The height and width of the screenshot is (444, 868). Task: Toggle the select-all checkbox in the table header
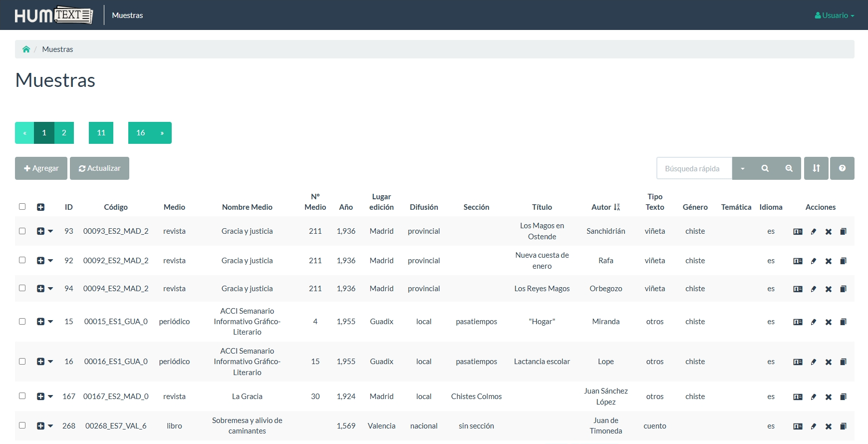[x=22, y=207]
